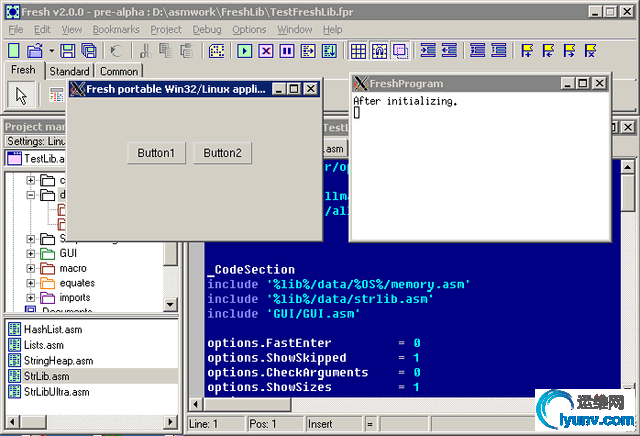
Task: Click the FreshProgram console text area
Action: pos(480,166)
